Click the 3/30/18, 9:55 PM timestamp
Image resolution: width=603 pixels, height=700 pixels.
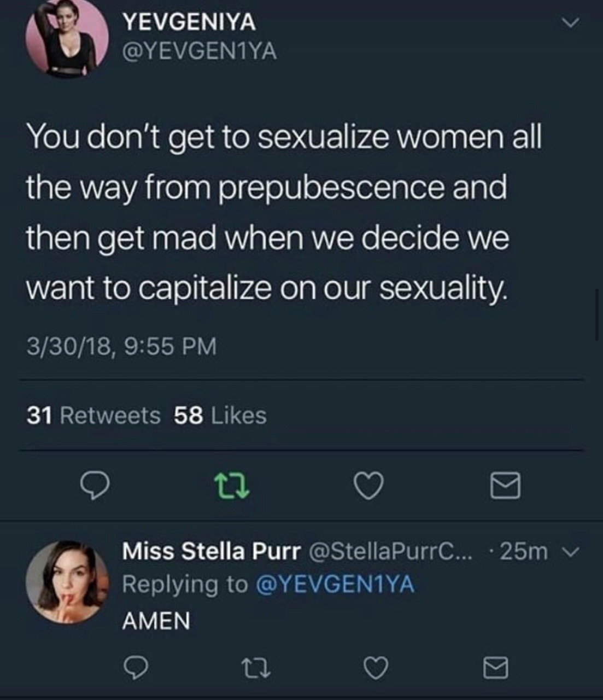pyautogui.click(x=121, y=346)
